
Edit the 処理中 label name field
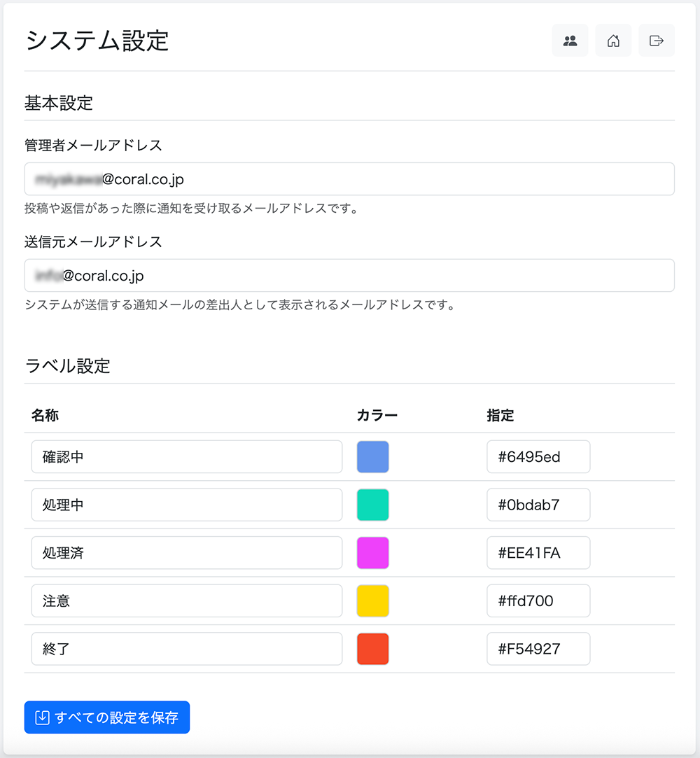click(x=186, y=505)
